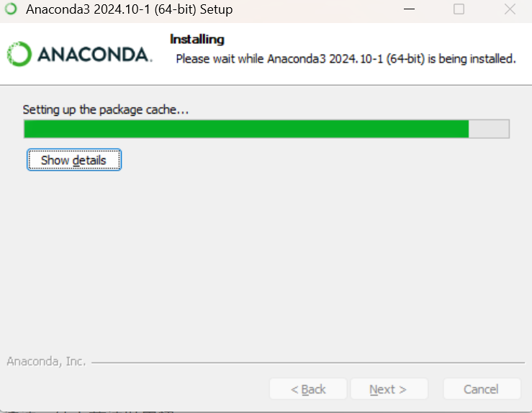Viewport: 532px width, 413px height.
Task: Go to the Next setup page
Action: [389, 389]
